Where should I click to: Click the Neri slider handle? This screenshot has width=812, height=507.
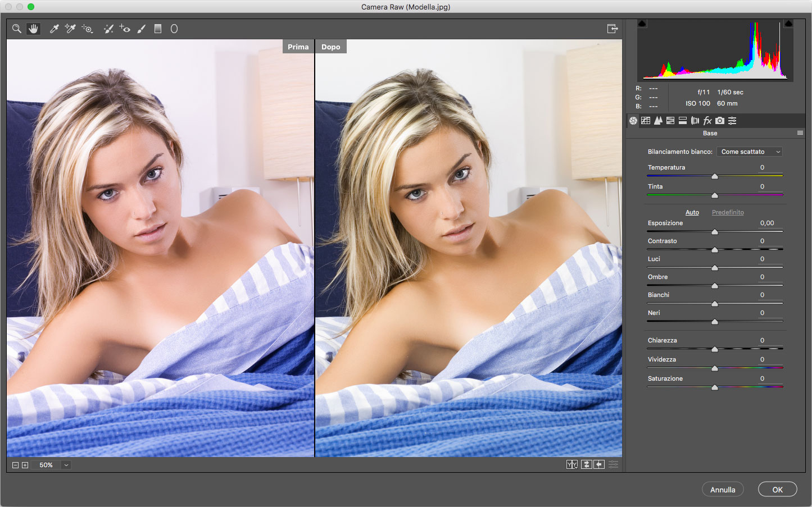[715, 322]
